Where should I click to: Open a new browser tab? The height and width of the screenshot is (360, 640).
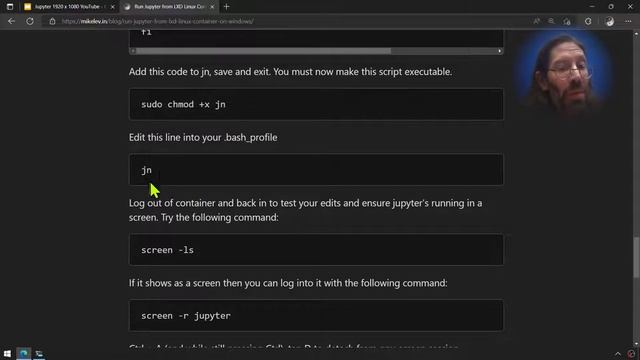227,7
